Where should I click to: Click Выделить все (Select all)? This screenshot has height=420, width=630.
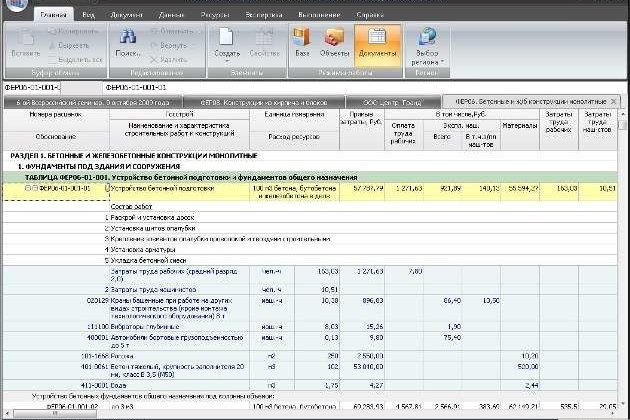(75, 59)
